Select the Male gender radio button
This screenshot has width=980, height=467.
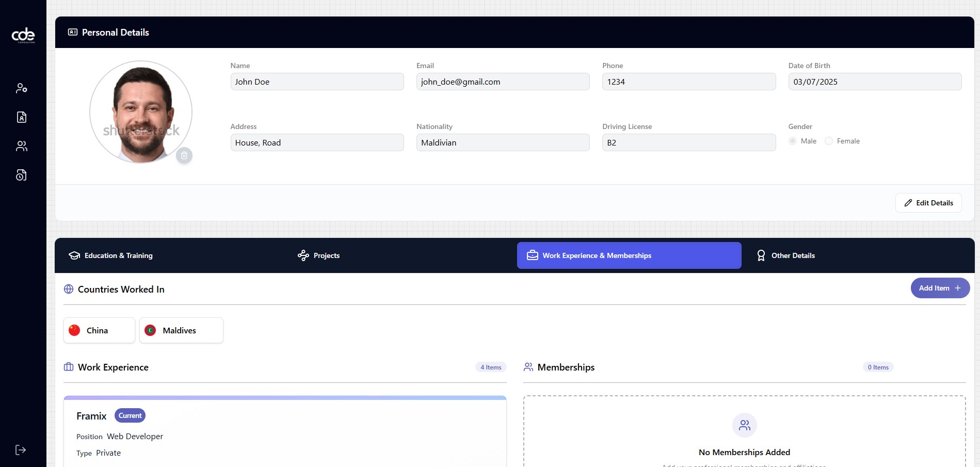click(x=792, y=141)
